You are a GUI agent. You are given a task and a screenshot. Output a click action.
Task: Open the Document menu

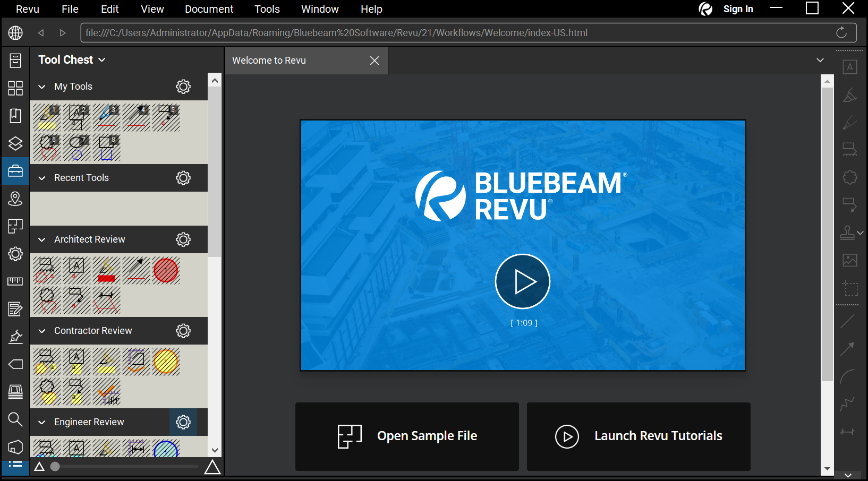209,9
